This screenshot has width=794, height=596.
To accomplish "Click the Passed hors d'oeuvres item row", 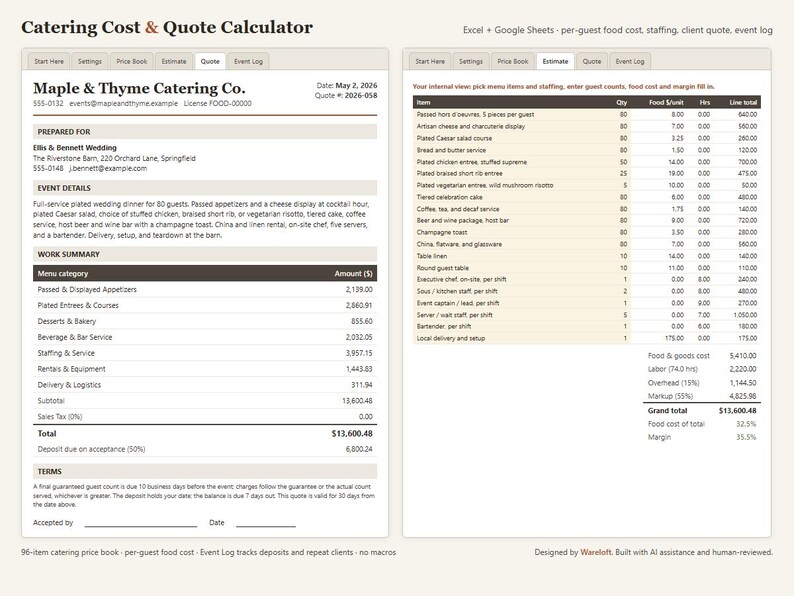I will point(586,114).
